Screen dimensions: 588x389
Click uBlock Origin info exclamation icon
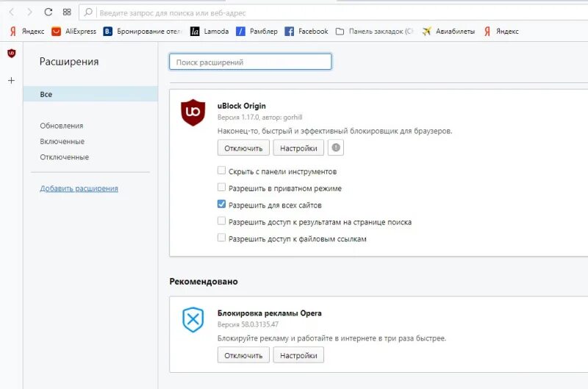point(336,148)
